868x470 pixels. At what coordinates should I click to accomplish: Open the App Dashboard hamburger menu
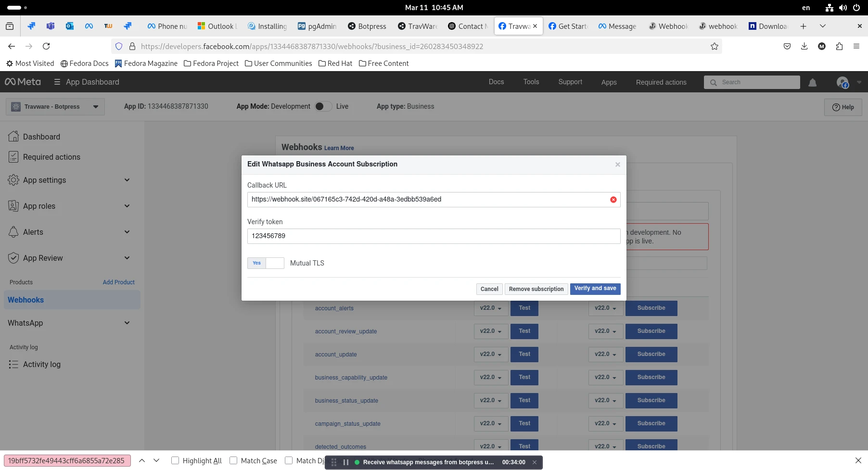(57, 82)
